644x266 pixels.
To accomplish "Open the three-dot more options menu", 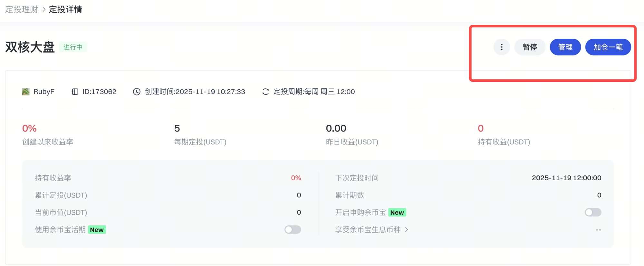I will coord(501,47).
